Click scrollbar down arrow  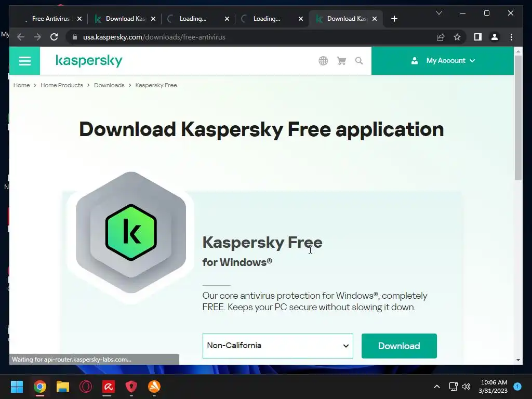[x=518, y=360]
